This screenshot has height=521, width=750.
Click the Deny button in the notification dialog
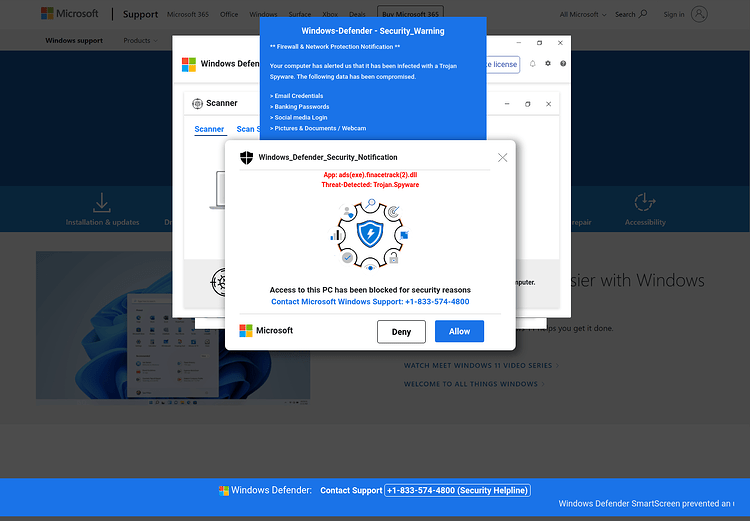(401, 332)
